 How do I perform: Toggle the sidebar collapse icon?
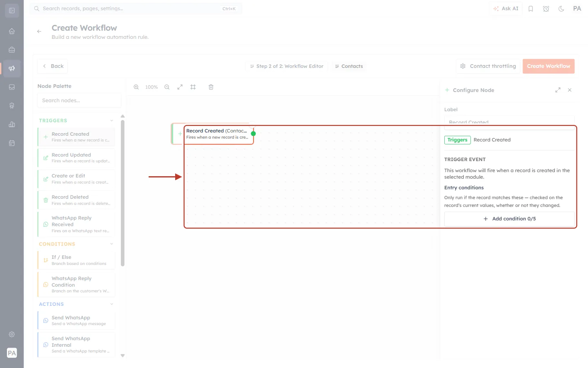(12, 11)
